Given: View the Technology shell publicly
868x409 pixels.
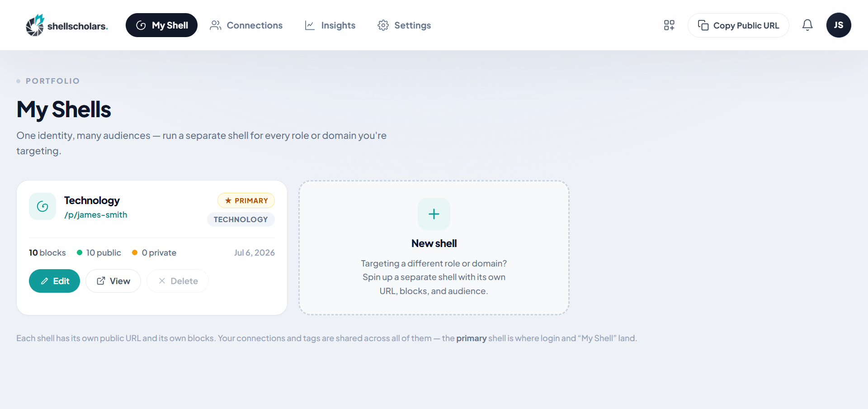Looking at the screenshot, I should pyautogui.click(x=113, y=281).
